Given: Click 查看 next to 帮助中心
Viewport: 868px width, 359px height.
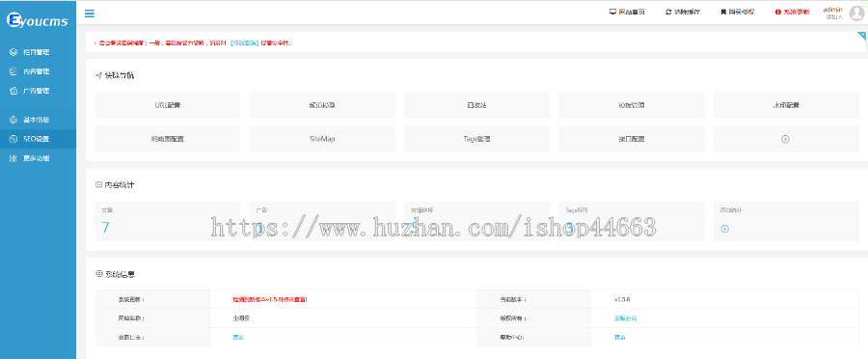Looking at the screenshot, I should 619,337.
